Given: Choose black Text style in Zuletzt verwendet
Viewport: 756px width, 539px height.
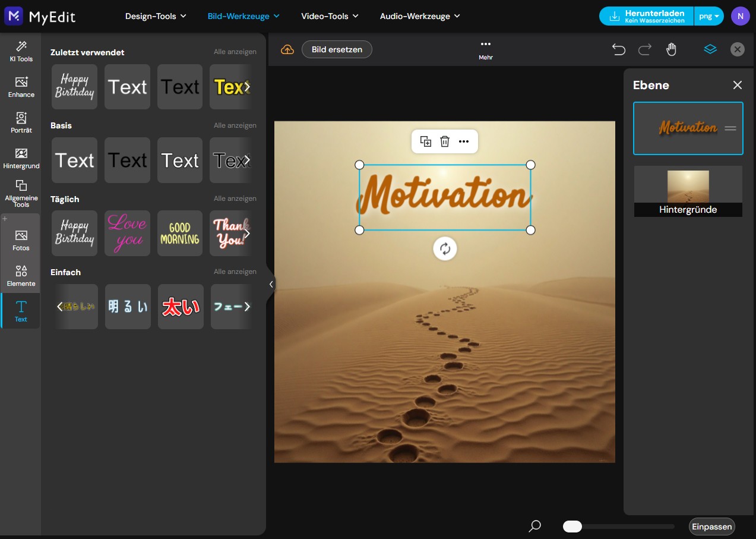Looking at the screenshot, I should pos(180,87).
